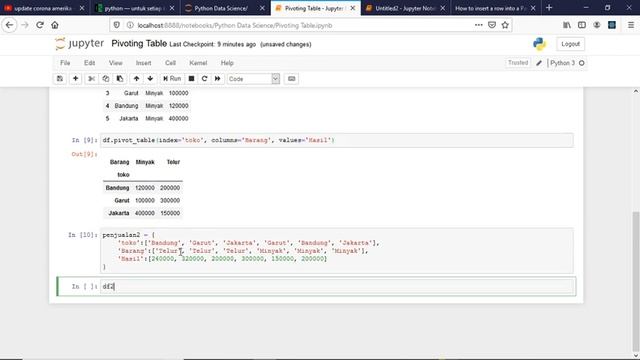Click the Logout button
Image resolution: width=640 pixels, height=360 pixels.
point(570,44)
